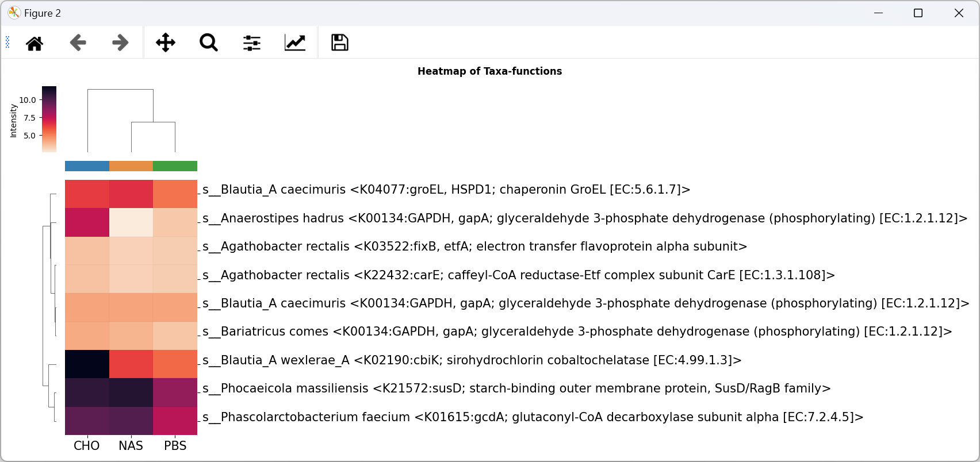Open the Configure subplots dialog
Image resolution: width=980 pixels, height=462 pixels.
[x=252, y=43]
